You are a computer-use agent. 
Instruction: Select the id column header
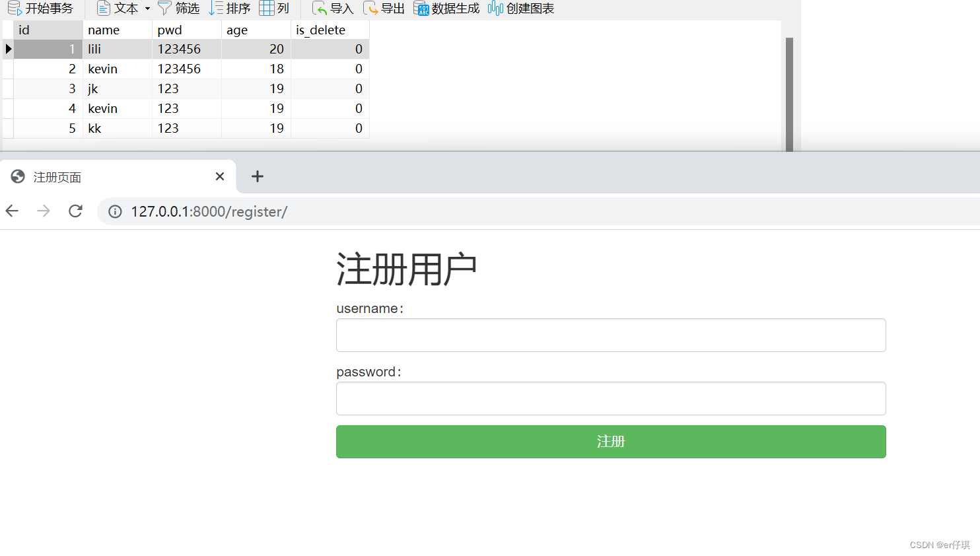[x=48, y=30]
